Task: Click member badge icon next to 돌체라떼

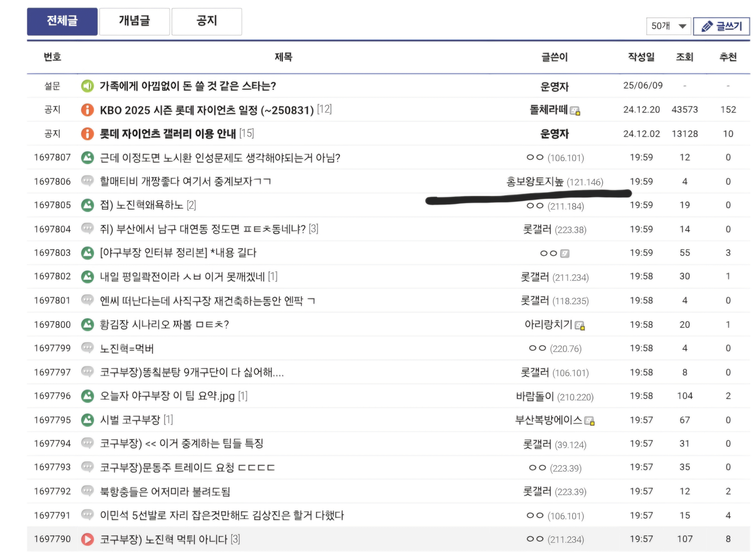Action: [x=575, y=111]
